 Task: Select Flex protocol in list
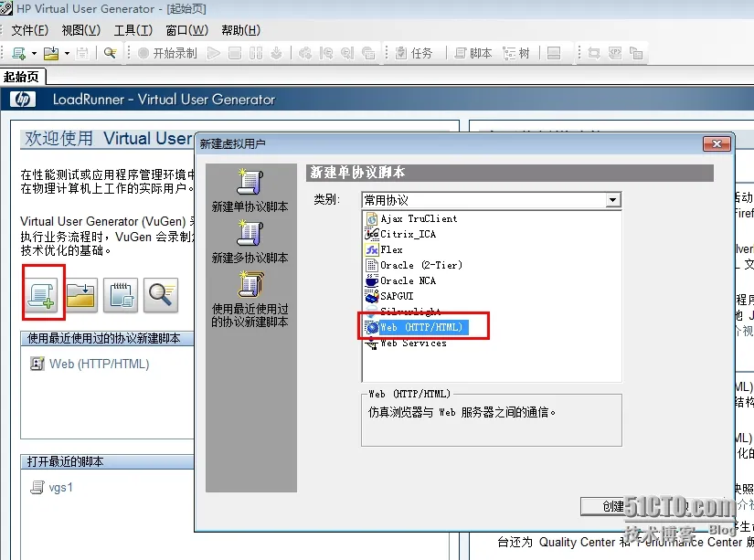click(384, 250)
